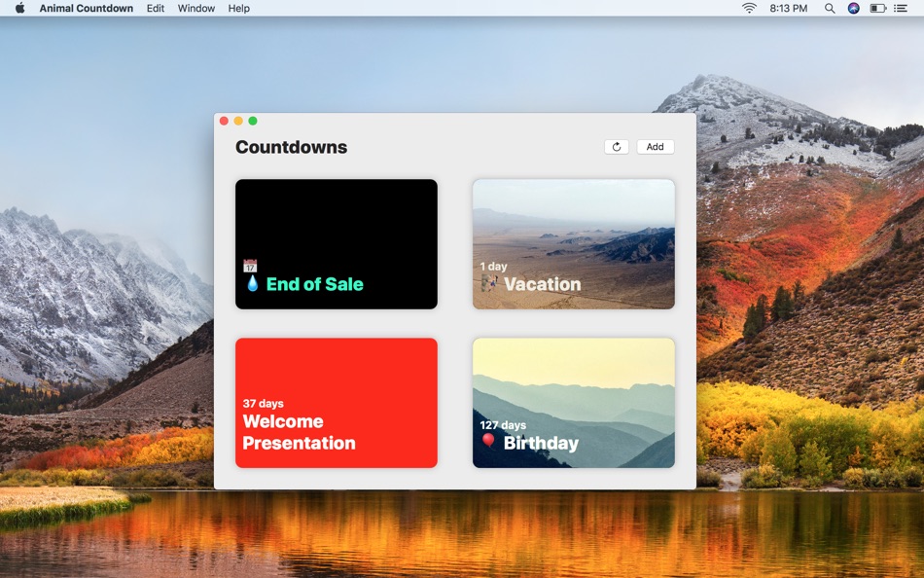Open Notification Center
The width and height of the screenshot is (924, 578).
click(x=901, y=8)
